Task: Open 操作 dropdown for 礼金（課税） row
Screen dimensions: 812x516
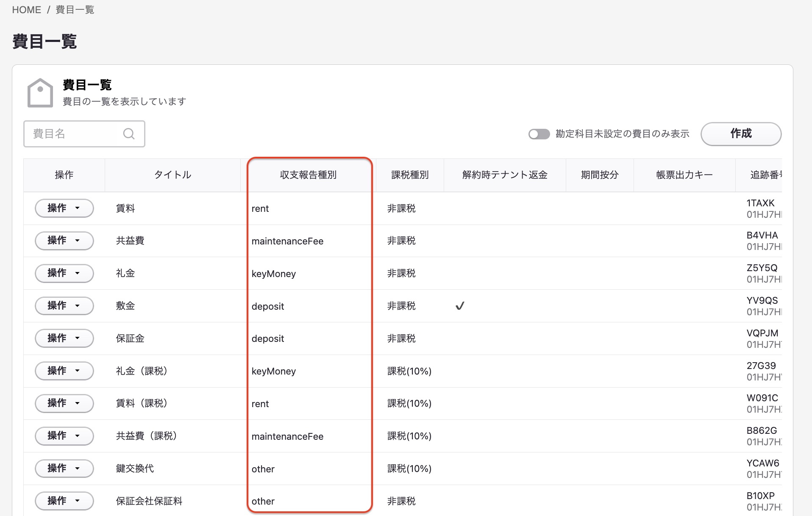Action: [x=64, y=371]
